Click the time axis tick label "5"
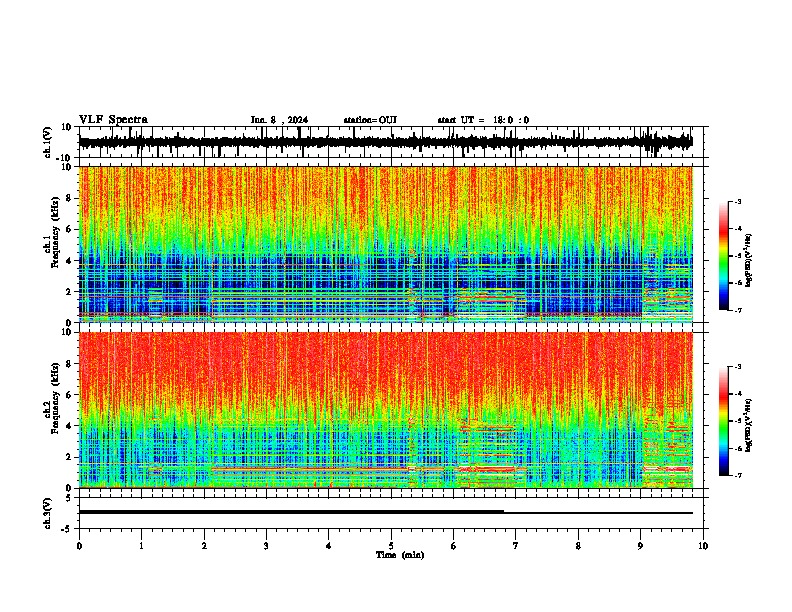 391,546
